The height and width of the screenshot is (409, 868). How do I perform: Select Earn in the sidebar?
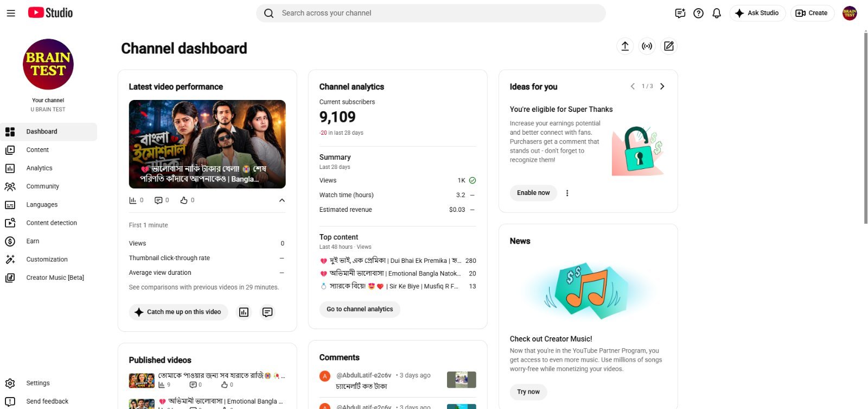tap(49, 241)
